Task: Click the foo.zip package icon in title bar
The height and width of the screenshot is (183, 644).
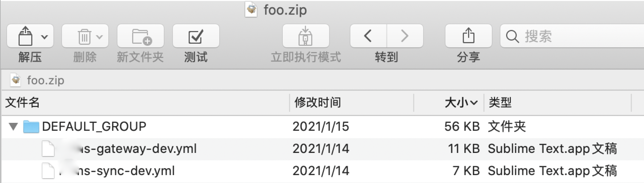Action: coord(251,9)
